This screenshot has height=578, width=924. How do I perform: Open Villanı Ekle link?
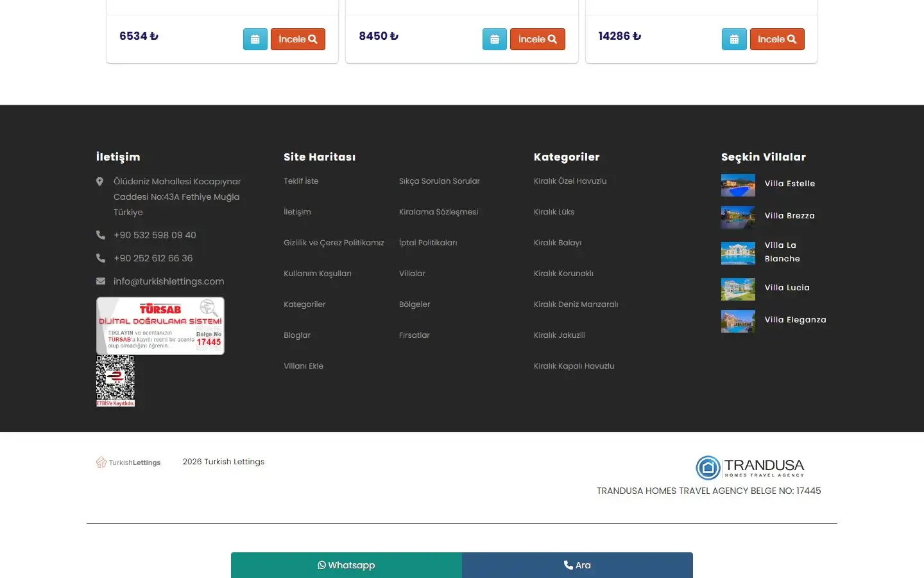304,366
